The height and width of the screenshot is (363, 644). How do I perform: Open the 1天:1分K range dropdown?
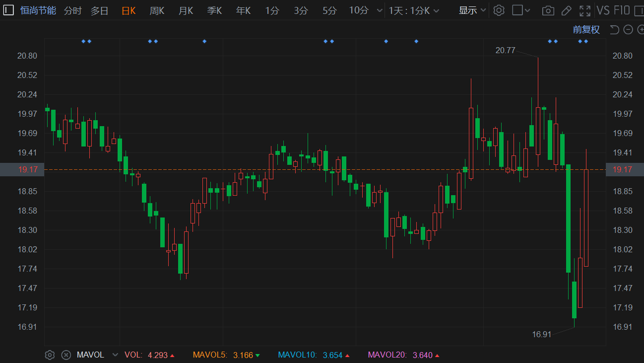coord(414,10)
